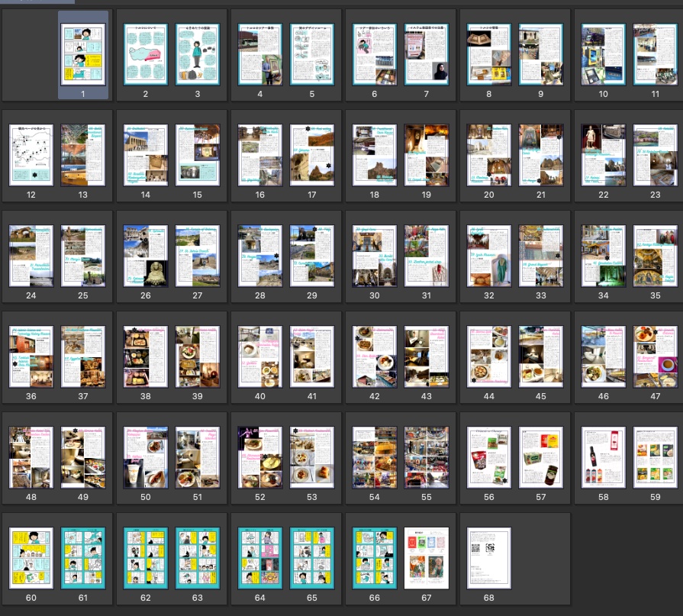
Task: Open the page 40 thumbnail
Action: tap(260, 356)
